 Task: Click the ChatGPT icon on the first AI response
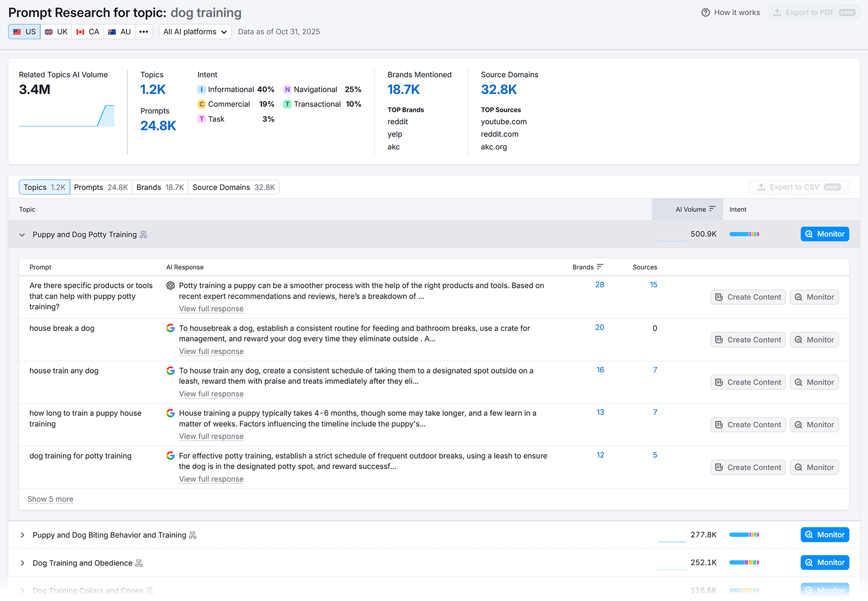(170, 285)
